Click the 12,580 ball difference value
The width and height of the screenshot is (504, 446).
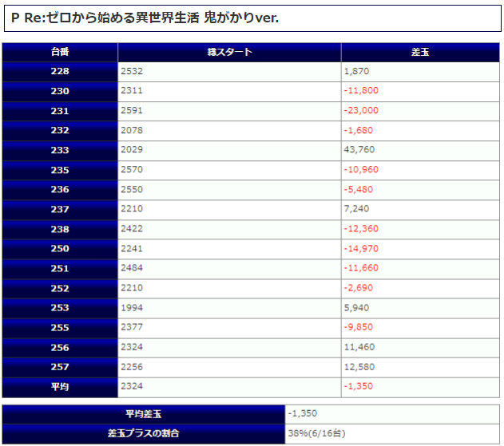point(359,367)
